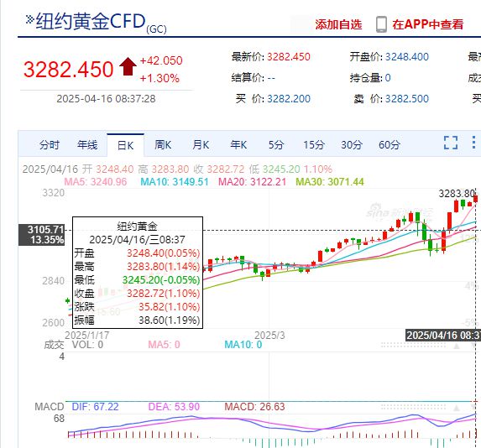Click the 卖价 value 3282.500
The image size is (481, 448).
407,99
